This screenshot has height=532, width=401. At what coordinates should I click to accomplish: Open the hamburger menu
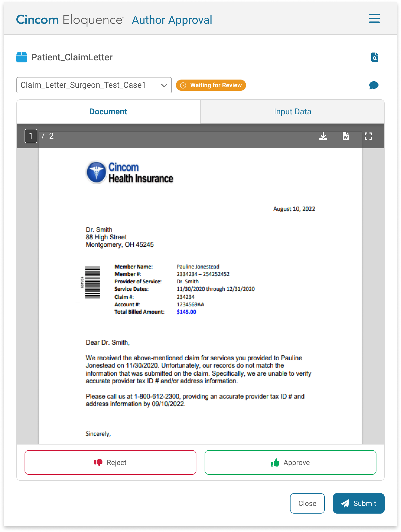coord(374,19)
